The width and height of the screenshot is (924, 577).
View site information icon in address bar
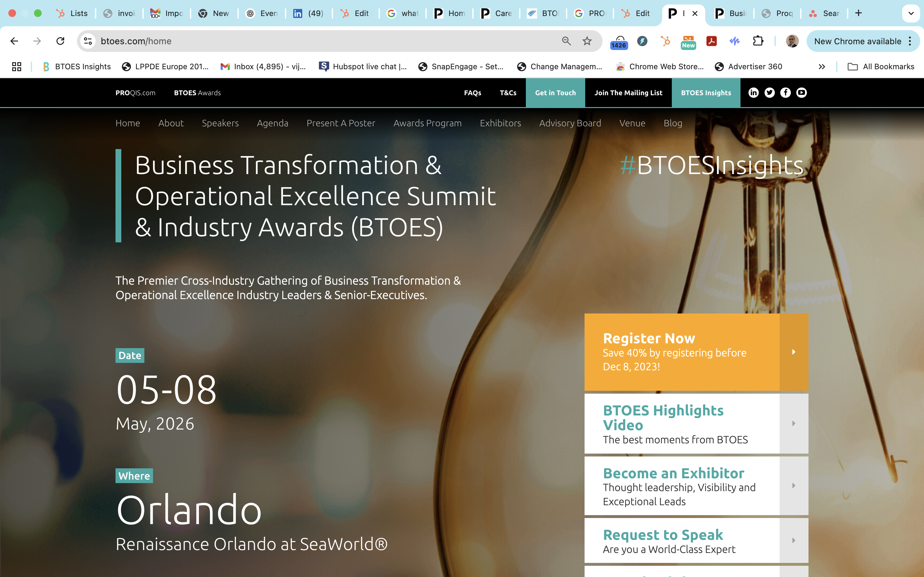(x=88, y=41)
